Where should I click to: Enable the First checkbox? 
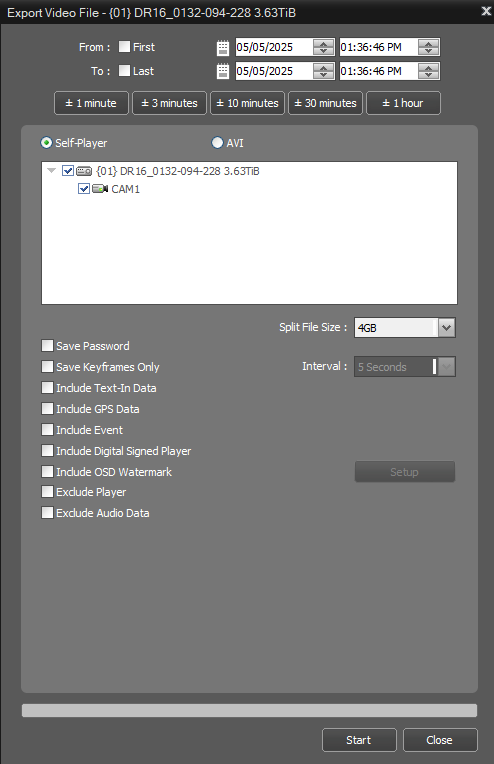pyautogui.click(x=125, y=47)
